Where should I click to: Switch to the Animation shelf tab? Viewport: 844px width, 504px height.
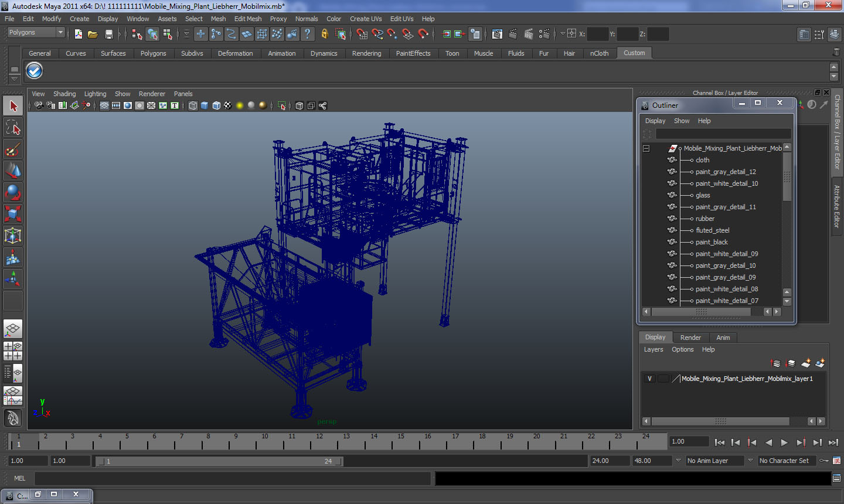pyautogui.click(x=282, y=53)
